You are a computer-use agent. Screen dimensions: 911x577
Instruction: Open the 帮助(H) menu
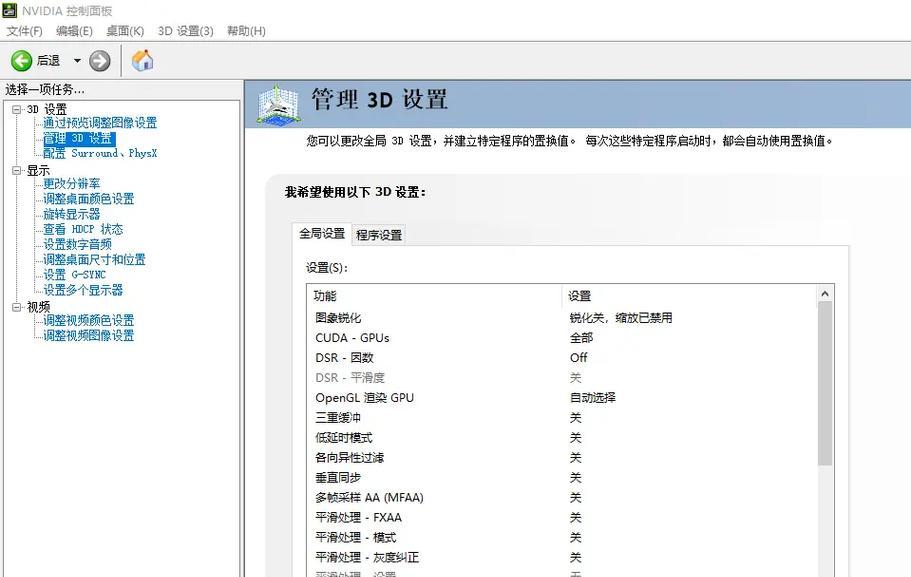click(x=246, y=31)
